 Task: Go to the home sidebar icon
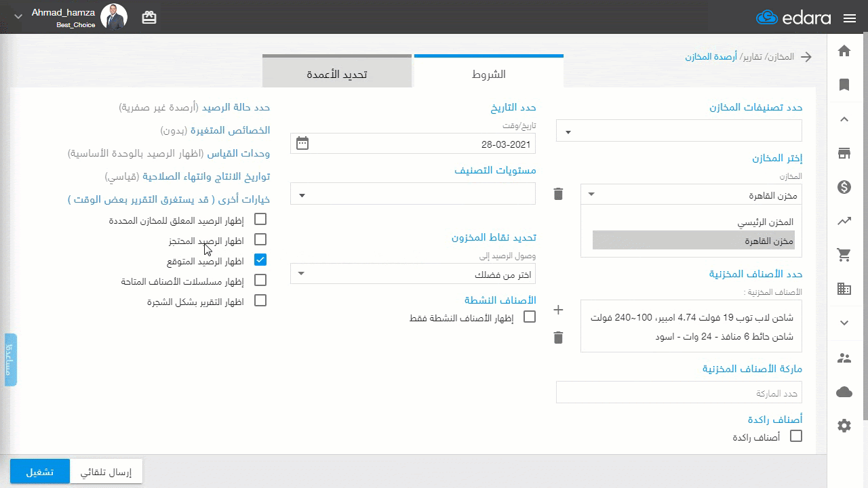point(844,51)
